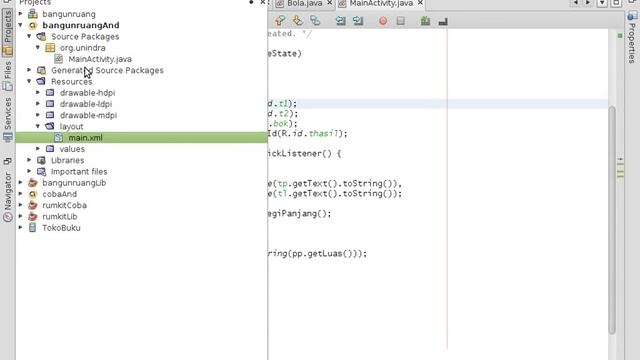
Task: Expand the drawable-ldpi folder
Action: [38, 104]
